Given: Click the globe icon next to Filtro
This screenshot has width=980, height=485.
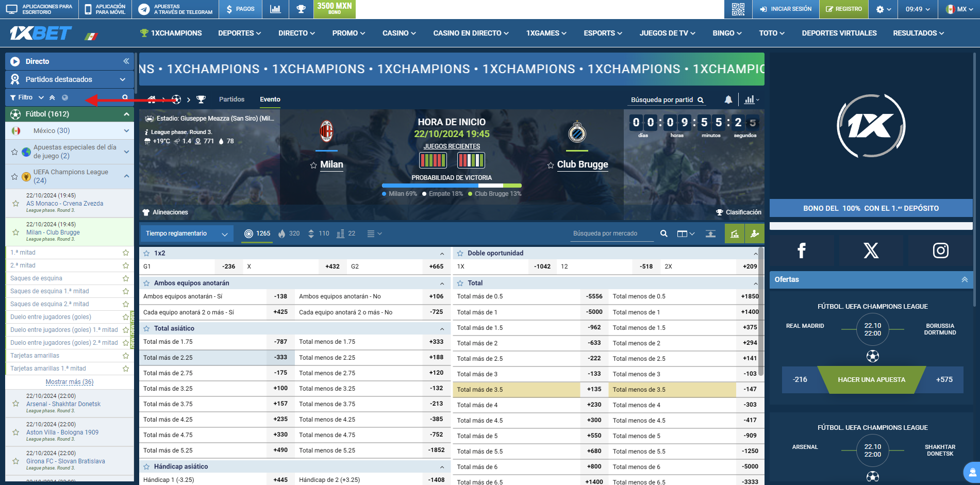Looking at the screenshot, I should point(65,97).
